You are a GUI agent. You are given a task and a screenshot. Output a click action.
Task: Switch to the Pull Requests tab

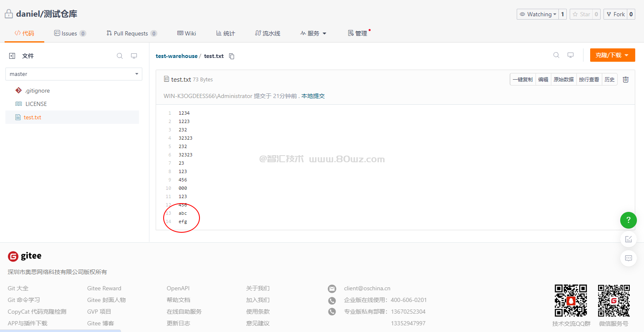click(x=131, y=33)
